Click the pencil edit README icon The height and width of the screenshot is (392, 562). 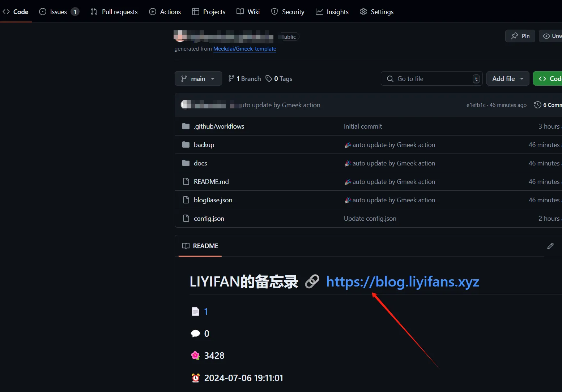tap(550, 246)
